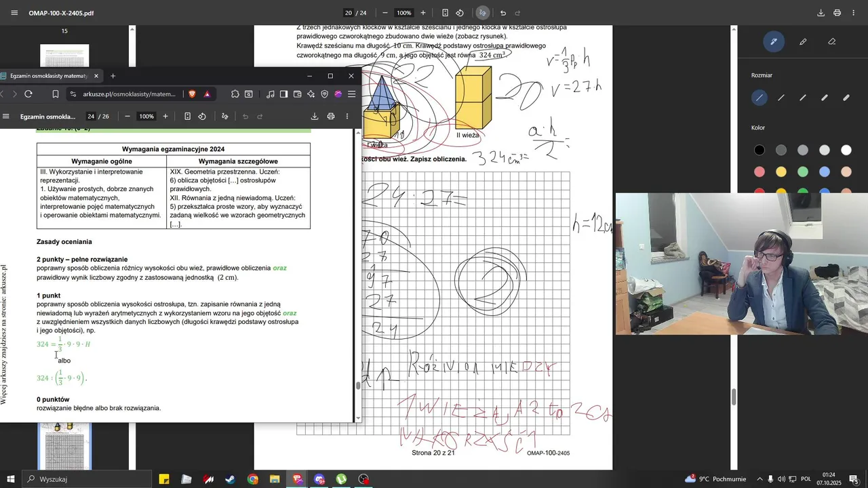
Task: Enable annotation drawing in front PDF viewer
Action: (224, 117)
